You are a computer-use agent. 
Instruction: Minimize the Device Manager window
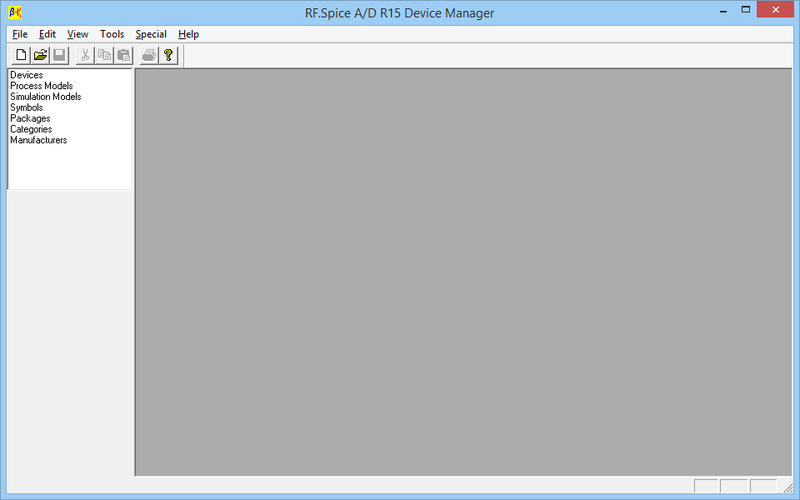click(723, 10)
